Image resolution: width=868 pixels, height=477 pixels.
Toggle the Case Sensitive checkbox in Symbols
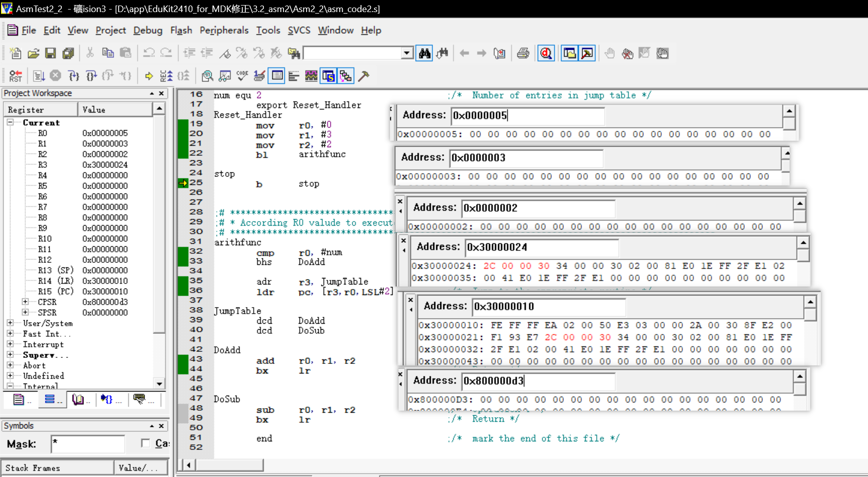click(x=146, y=443)
